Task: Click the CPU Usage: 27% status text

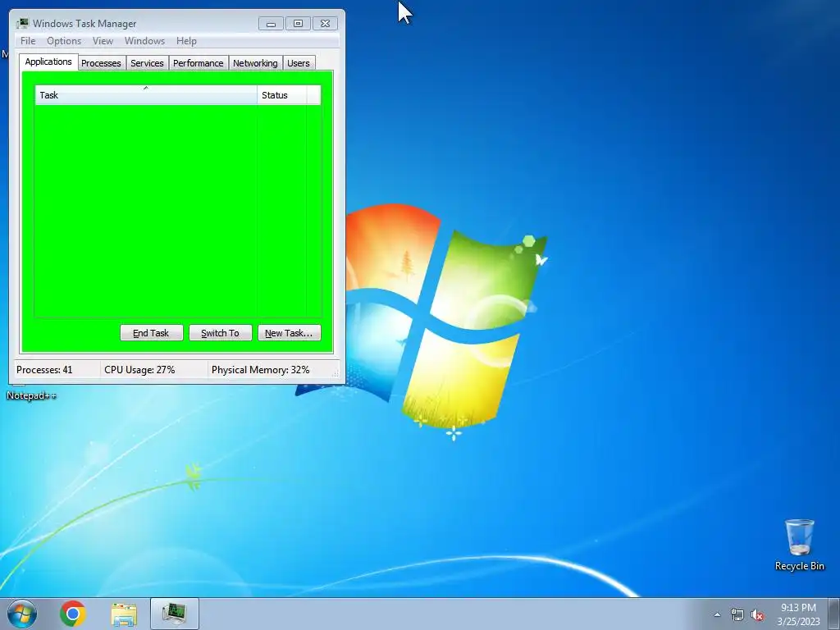Action: pos(139,370)
